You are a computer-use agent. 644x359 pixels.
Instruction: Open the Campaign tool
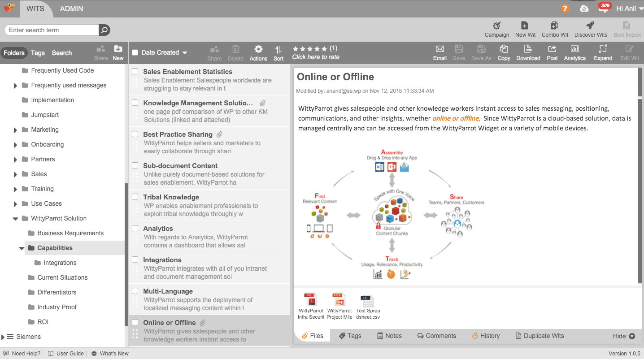[x=496, y=30]
